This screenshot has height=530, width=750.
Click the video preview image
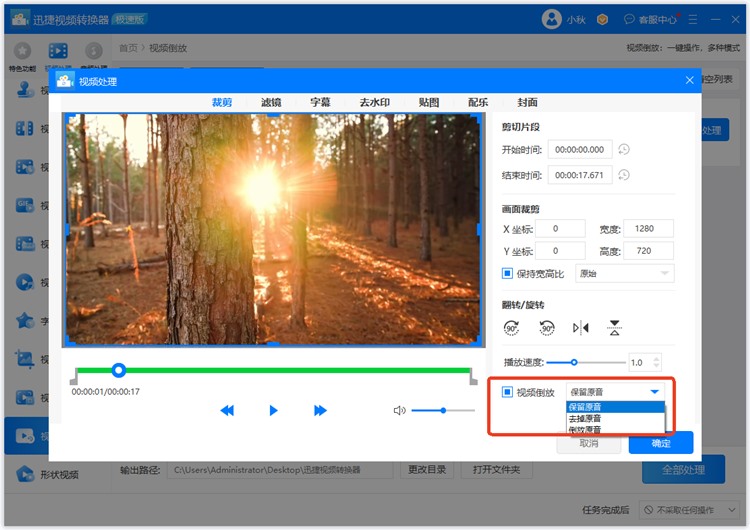pos(273,229)
